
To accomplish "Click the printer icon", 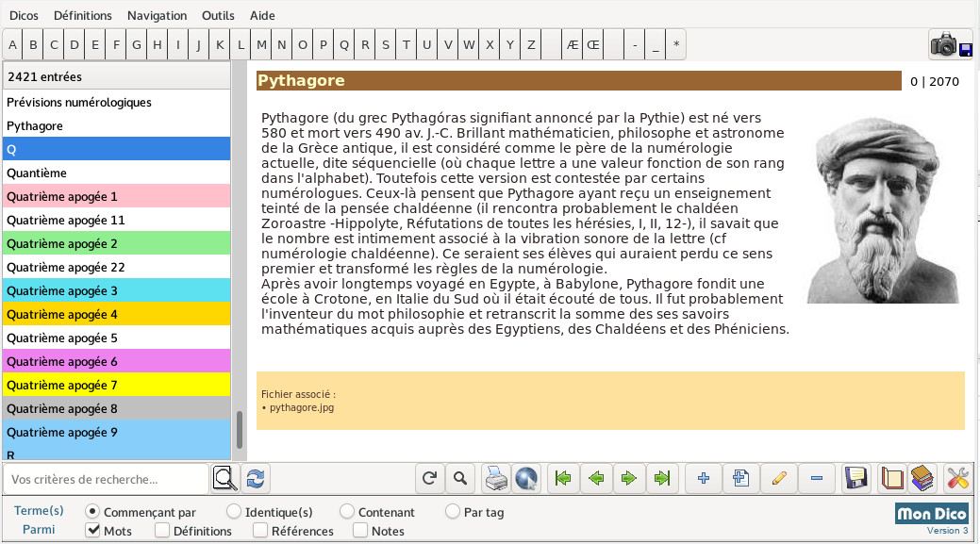I will (x=495, y=479).
